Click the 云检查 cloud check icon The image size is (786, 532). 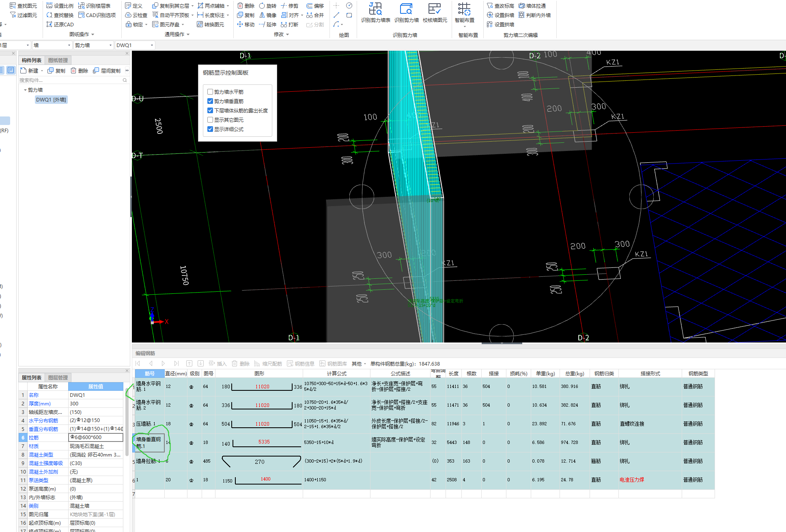point(136,15)
